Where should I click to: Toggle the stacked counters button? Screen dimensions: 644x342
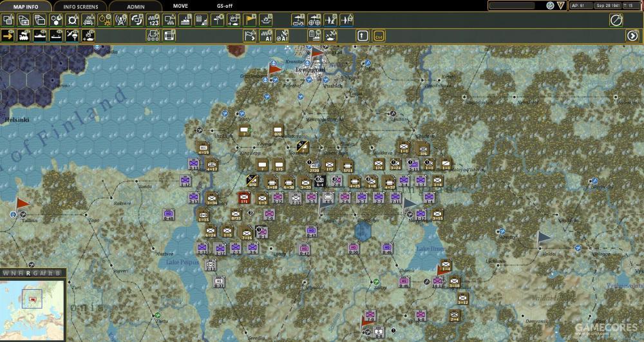(40, 20)
